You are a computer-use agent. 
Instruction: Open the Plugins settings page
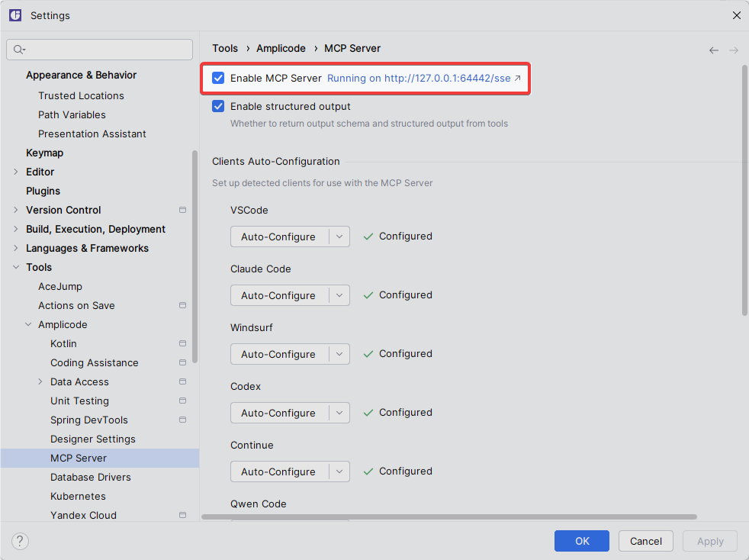pyautogui.click(x=43, y=191)
